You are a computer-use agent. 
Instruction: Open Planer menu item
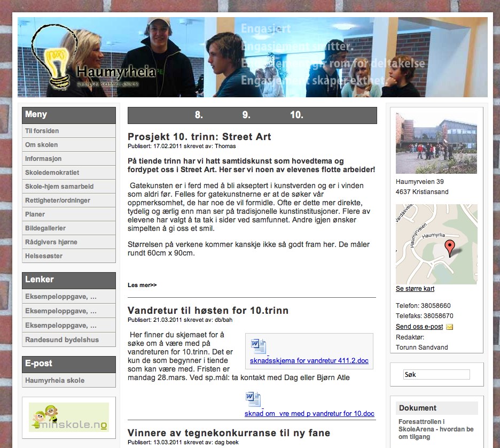[69, 214]
